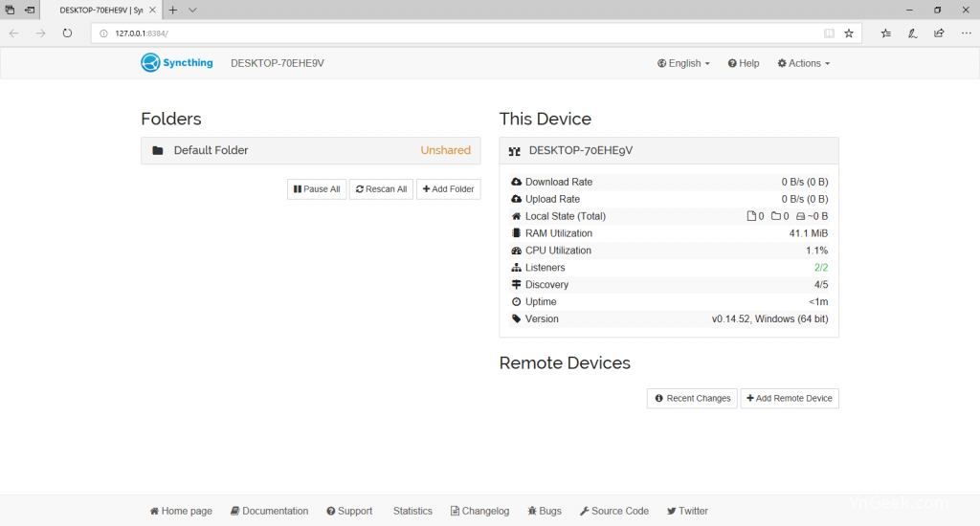Open the Documentation footer link
The width and height of the screenshot is (980, 526).
[x=269, y=511]
